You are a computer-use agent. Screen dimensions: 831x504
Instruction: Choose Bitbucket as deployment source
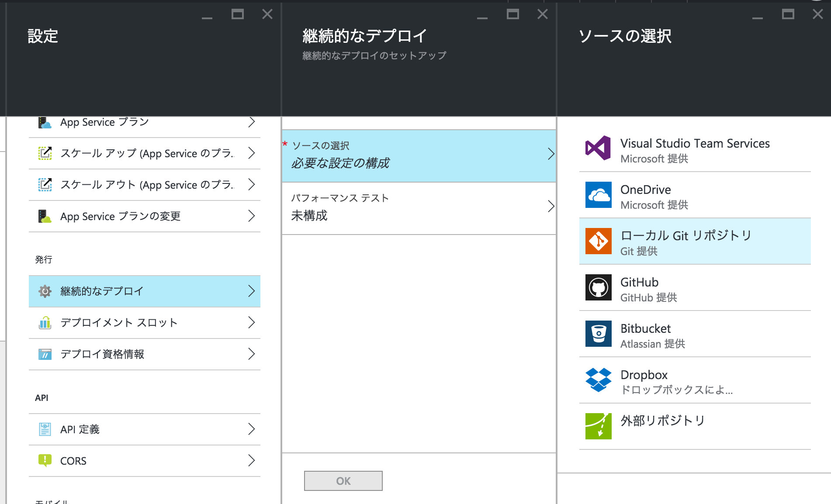tap(695, 334)
